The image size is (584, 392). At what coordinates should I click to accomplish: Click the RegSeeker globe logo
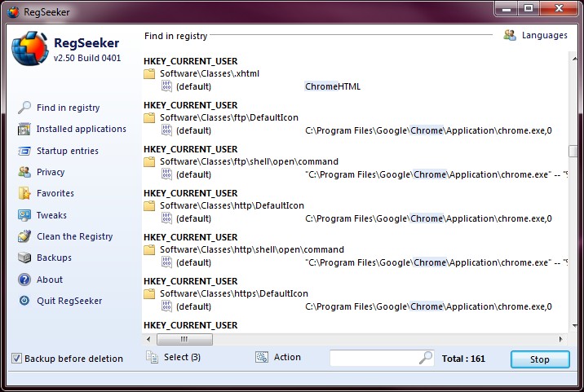[x=30, y=49]
